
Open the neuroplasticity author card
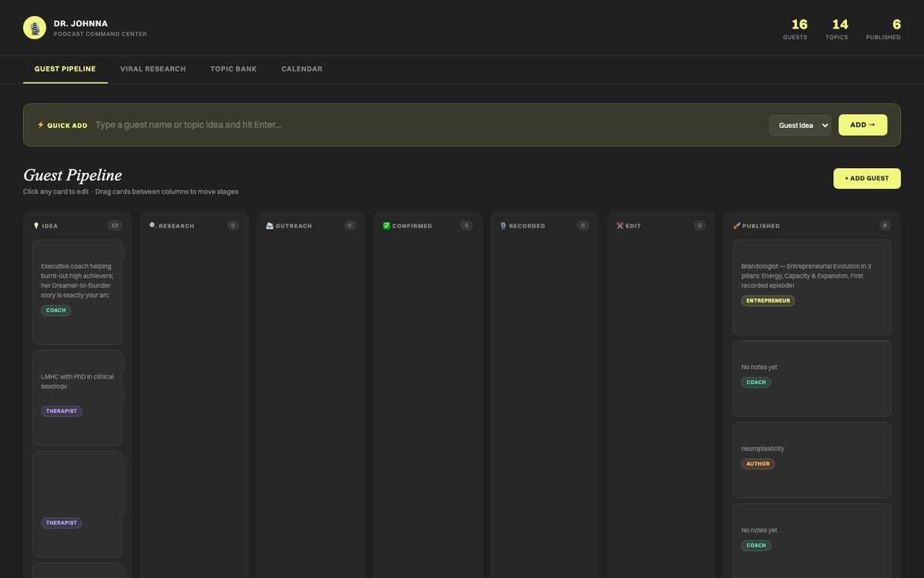(812, 460)
